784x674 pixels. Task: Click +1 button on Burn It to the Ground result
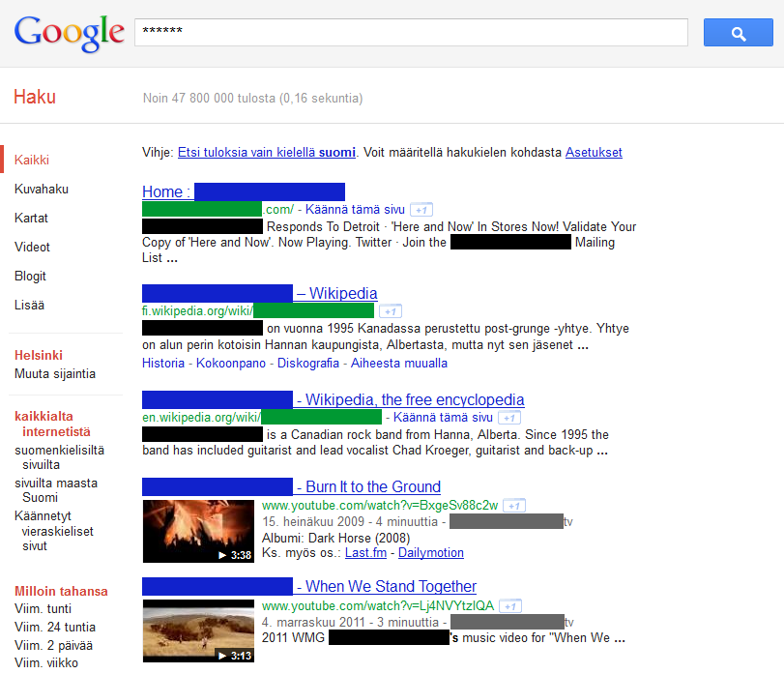[x=515, y=505]
